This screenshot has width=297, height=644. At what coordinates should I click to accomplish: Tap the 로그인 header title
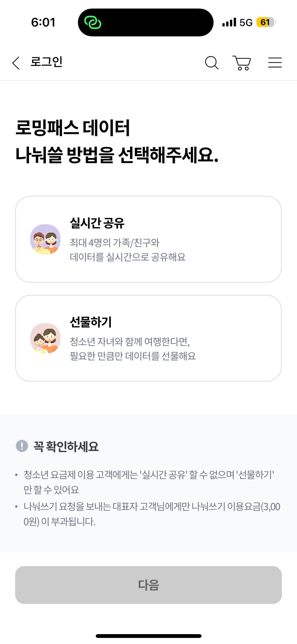pos(47,62)
